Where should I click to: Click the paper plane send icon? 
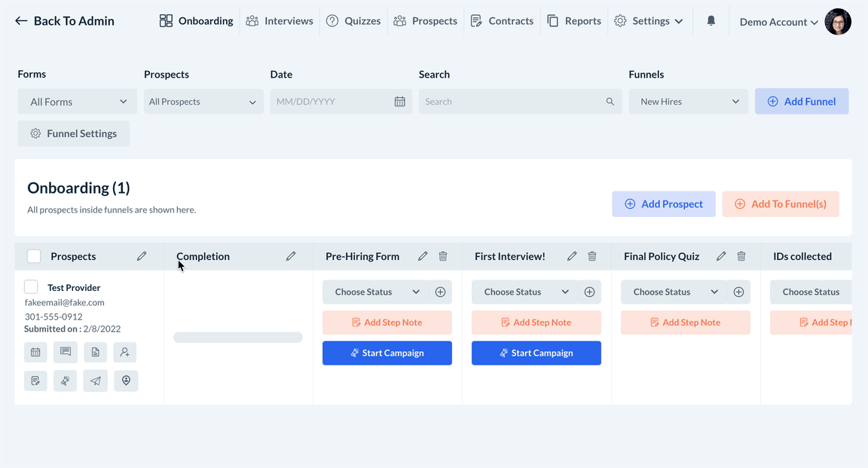(x=96, y=381)
